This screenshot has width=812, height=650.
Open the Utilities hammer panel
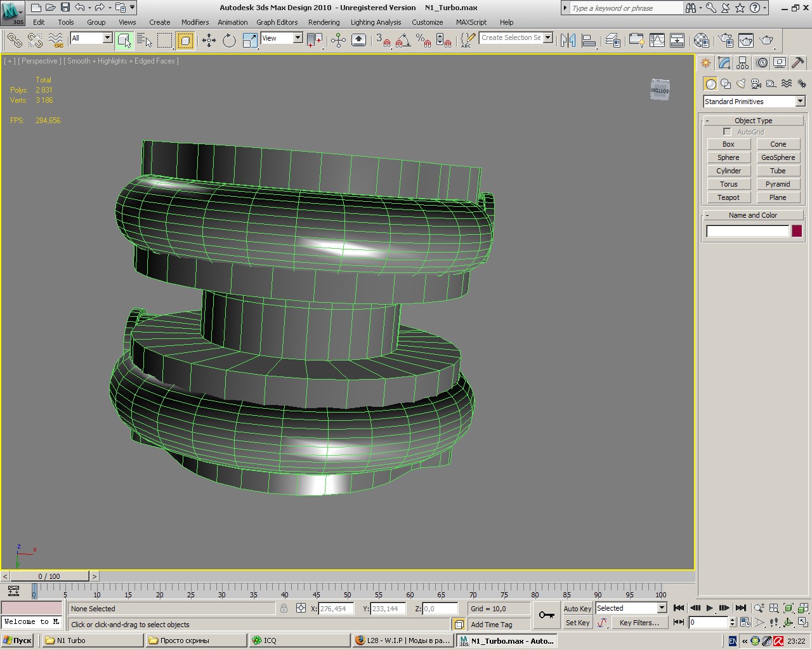[798, 63]
